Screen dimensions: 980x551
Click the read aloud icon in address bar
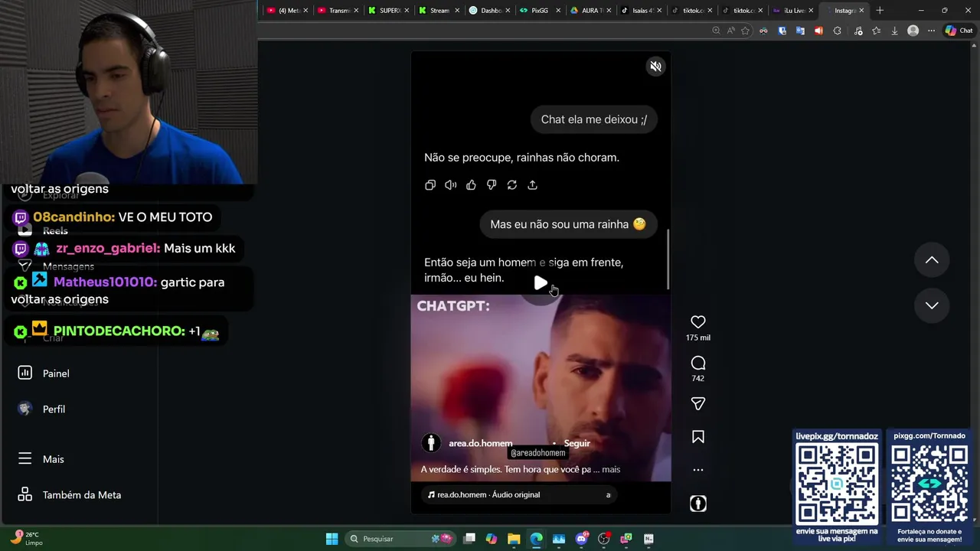pos(730,31)
